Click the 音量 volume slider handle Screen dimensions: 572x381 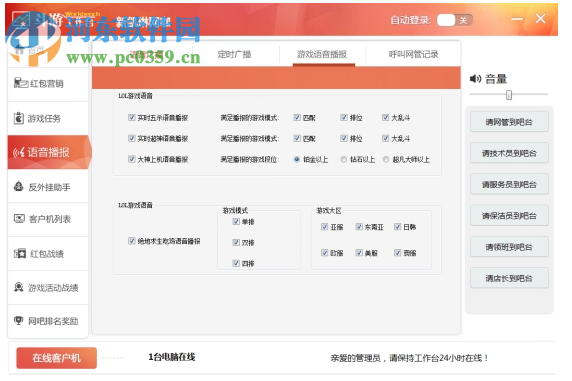509,95
